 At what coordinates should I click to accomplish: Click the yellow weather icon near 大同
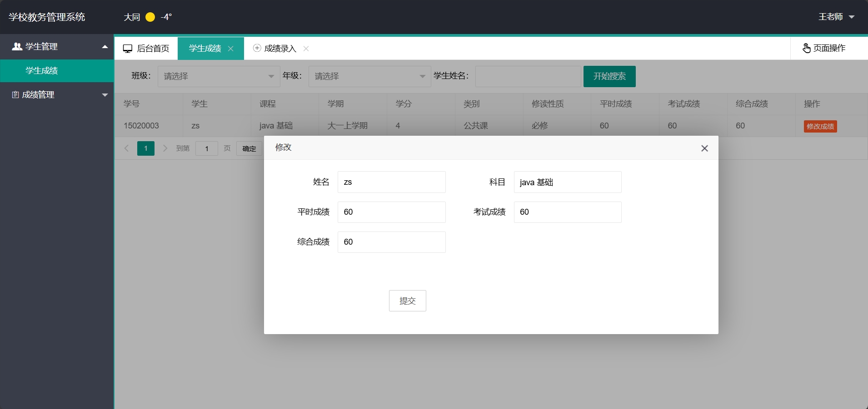(149, 17)
